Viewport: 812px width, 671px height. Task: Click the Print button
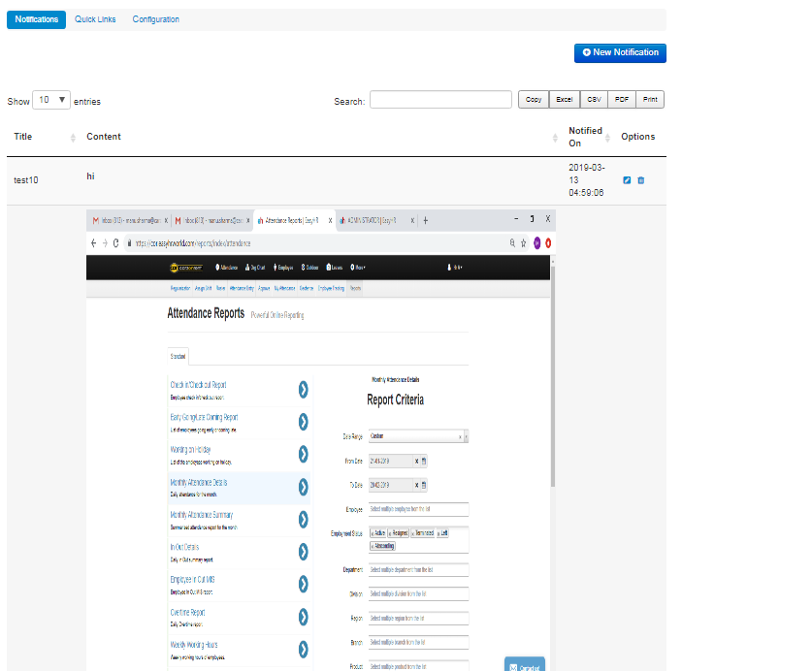tap(650, 100)
